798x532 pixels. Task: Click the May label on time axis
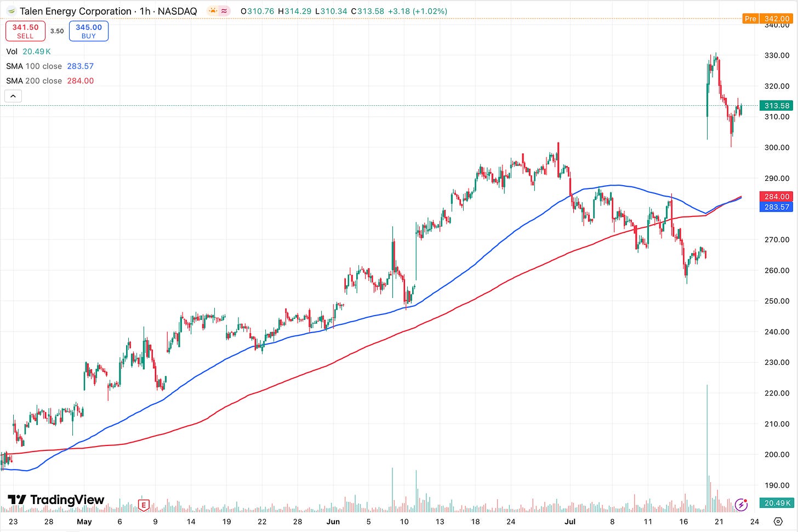84,522
